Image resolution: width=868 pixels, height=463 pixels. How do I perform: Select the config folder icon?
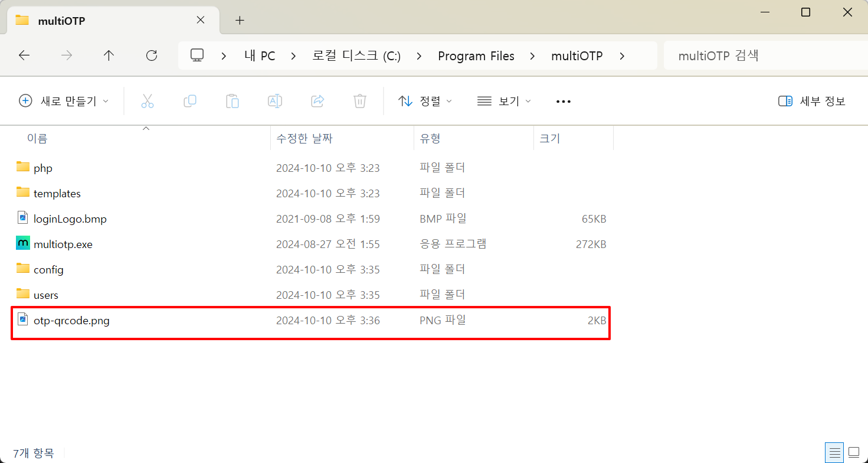click(23, 269)
